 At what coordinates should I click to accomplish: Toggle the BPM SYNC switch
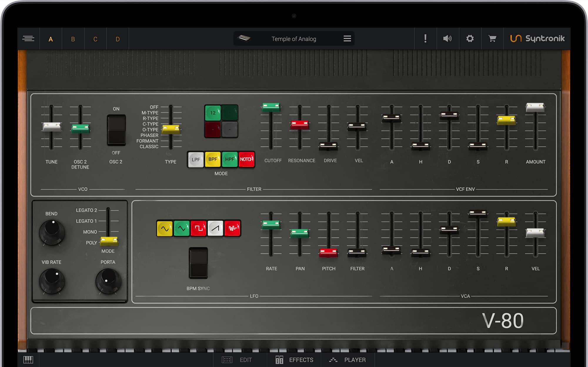click(198, 263)
